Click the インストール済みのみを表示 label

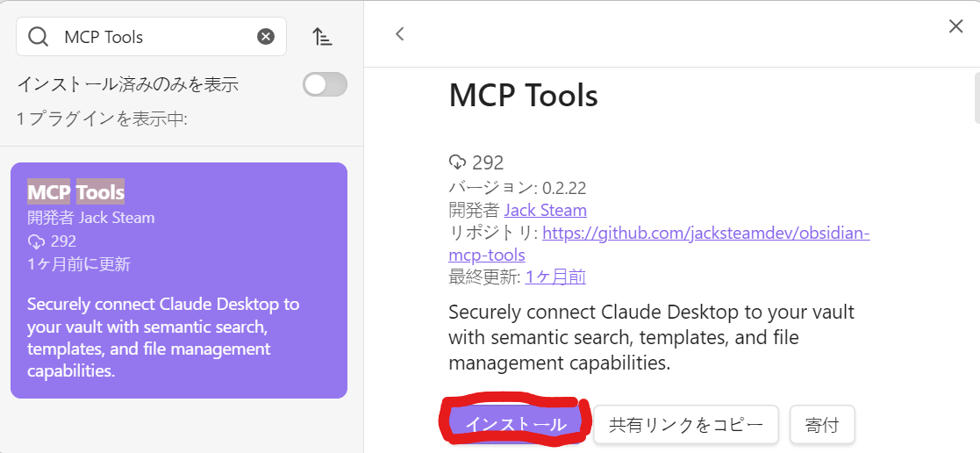(127, 84)
